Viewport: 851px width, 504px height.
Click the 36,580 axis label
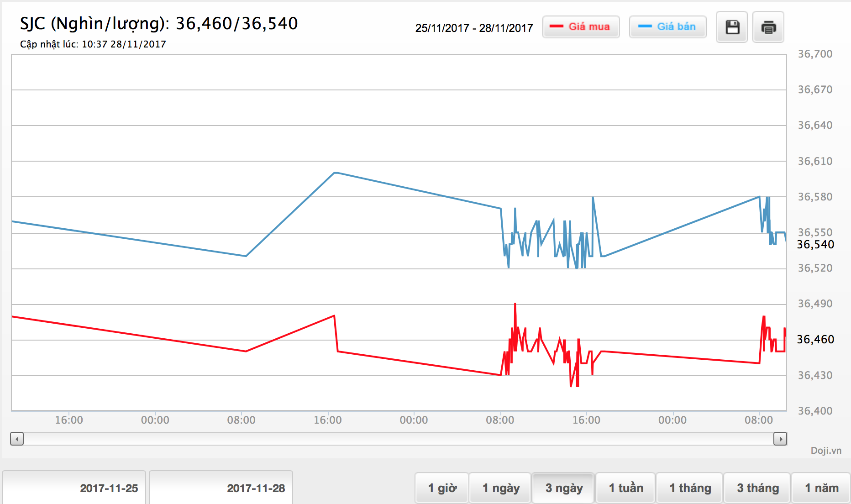(x=815, y=197)
